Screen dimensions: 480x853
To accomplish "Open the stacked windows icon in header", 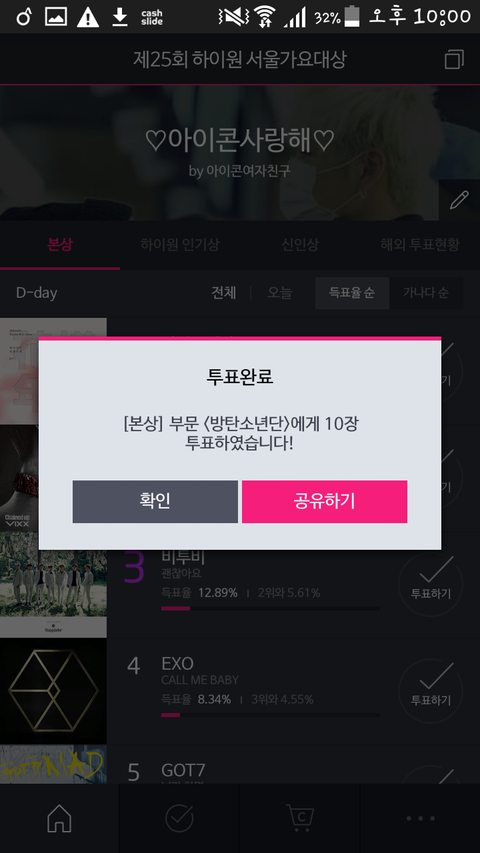I will (x=454, y=59).
